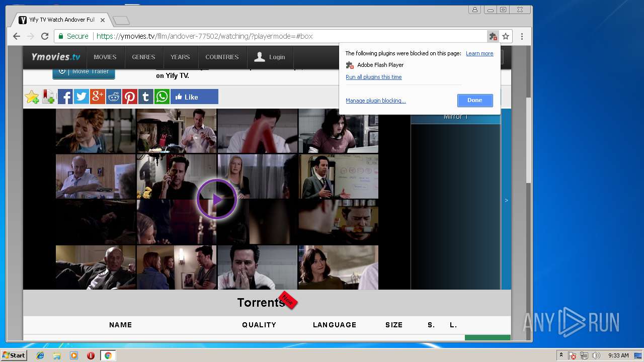
Task: Click the Secure padlock indicator
Action: [73, 36]
